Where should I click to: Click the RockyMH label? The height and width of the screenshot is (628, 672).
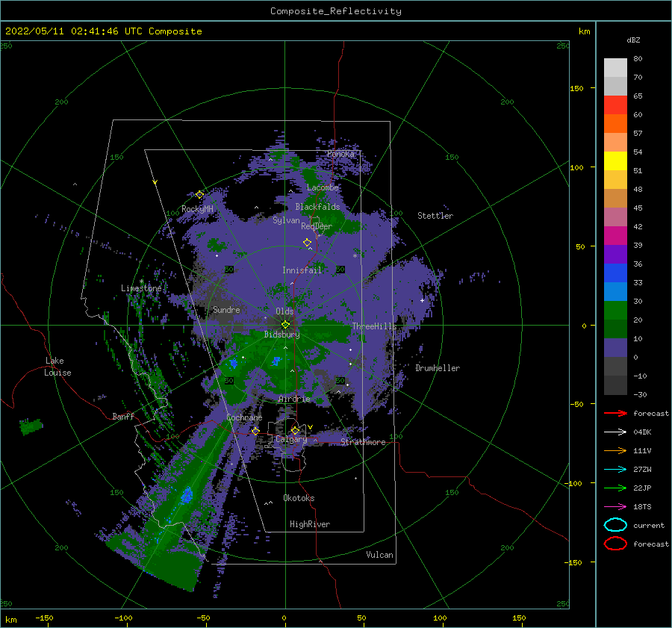click(x=197, y=209)
